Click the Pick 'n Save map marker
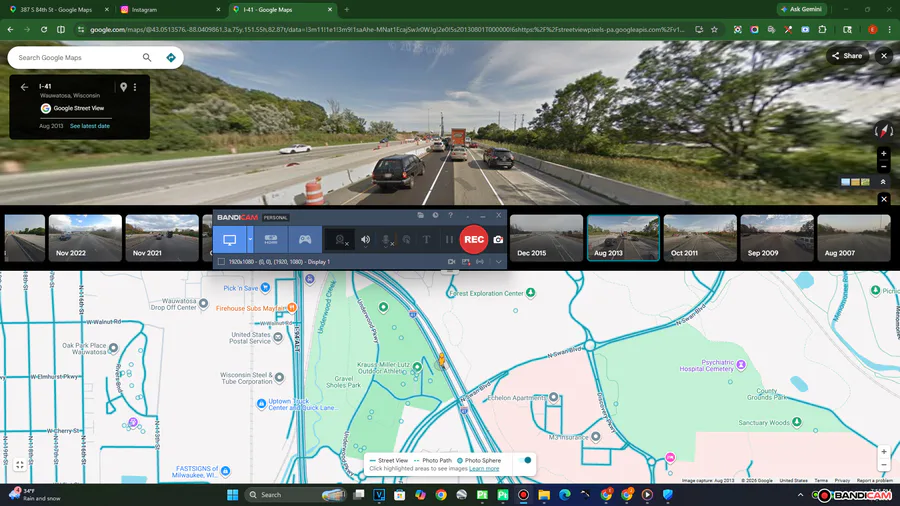The width and height of the screenshot is (900, 506). (x=265, y=287)
